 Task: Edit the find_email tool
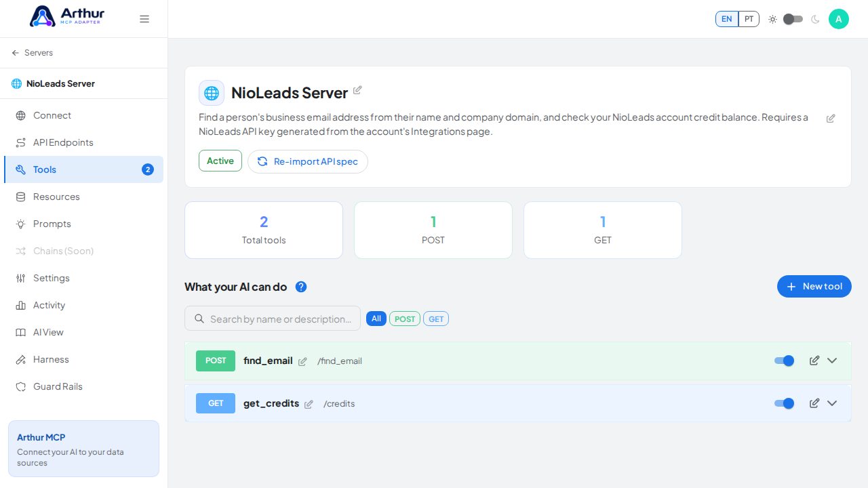click(x=814, y=361)
